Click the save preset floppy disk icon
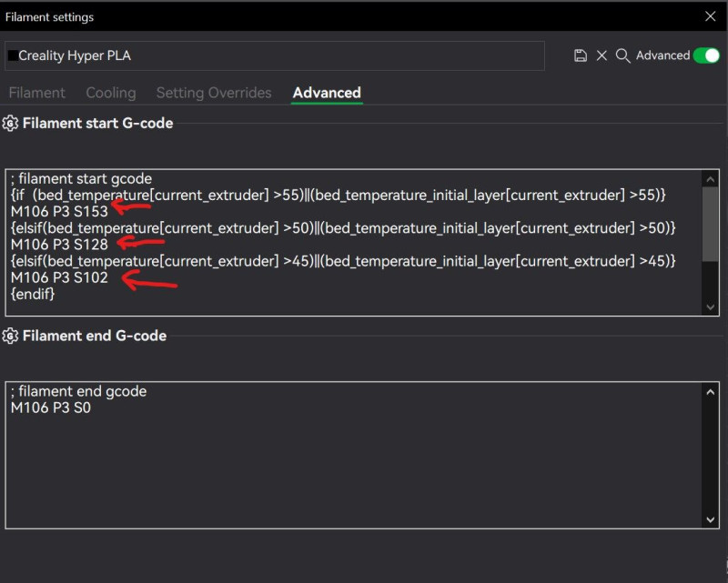The height and width of the screenshot is (583, 728). pyautogui.click(x=581, y=55)
